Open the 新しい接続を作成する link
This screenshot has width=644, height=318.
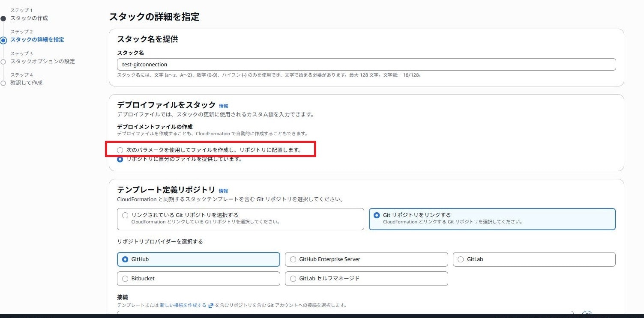183,306
